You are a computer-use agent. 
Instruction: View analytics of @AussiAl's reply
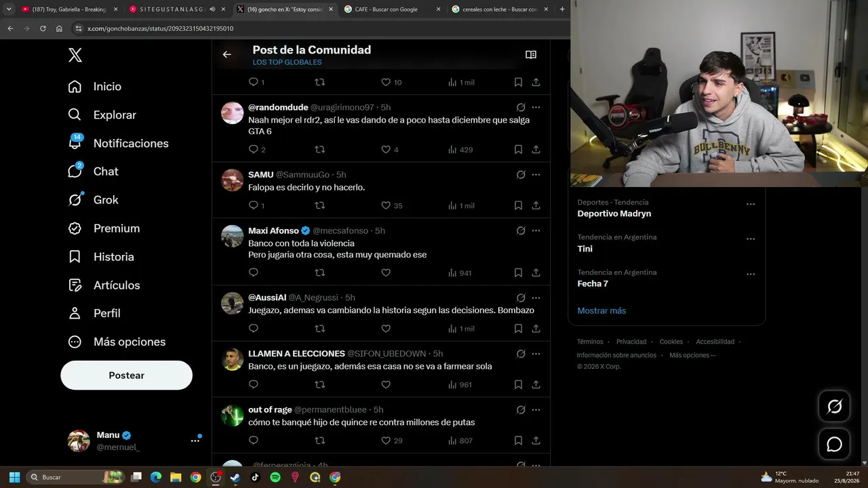pyautogui.click(x=461, y=329)
